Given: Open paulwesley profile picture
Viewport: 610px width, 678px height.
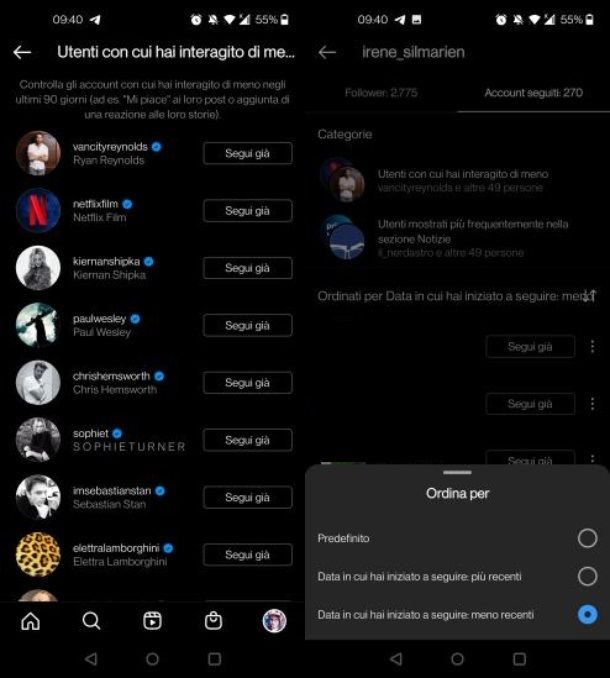Looking at the screenshot, I should coord(38,325).
